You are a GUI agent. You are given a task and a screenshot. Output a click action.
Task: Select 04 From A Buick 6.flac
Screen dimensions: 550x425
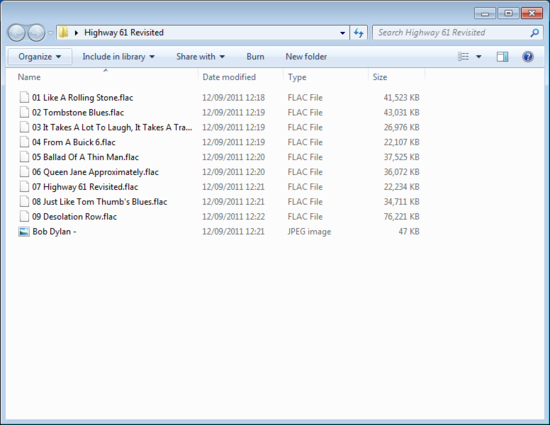point(74,142)
